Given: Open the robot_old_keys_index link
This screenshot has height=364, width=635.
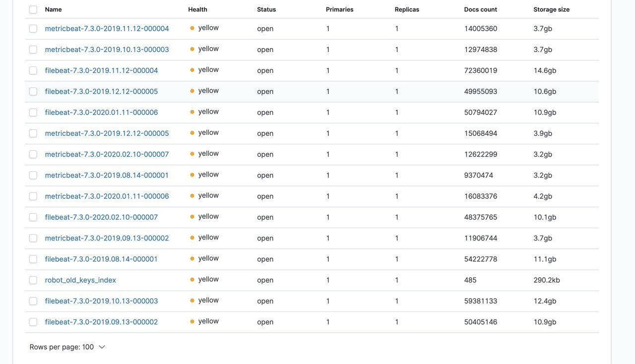Looking at the screenshot, I should point(80,280).
